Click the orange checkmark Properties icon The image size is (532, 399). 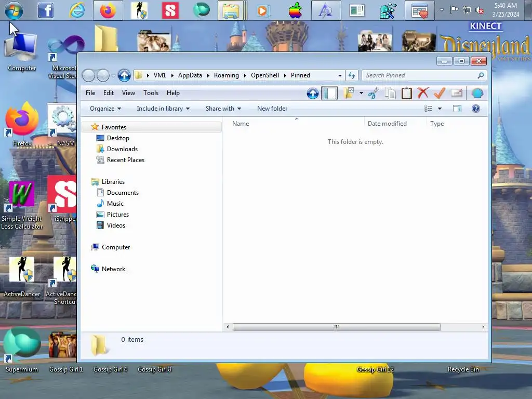click(440, 93)
